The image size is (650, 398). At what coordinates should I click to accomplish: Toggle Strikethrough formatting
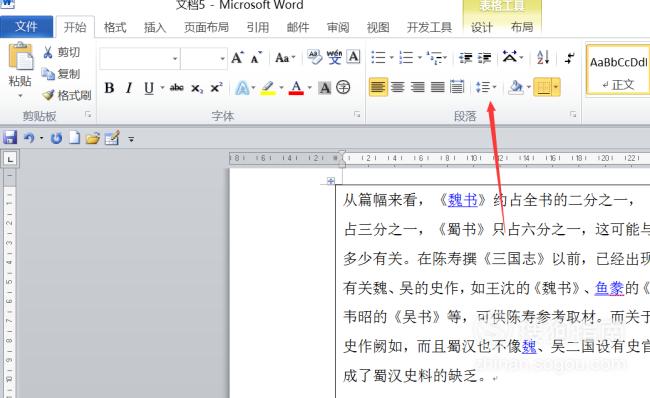pos(177,87)
